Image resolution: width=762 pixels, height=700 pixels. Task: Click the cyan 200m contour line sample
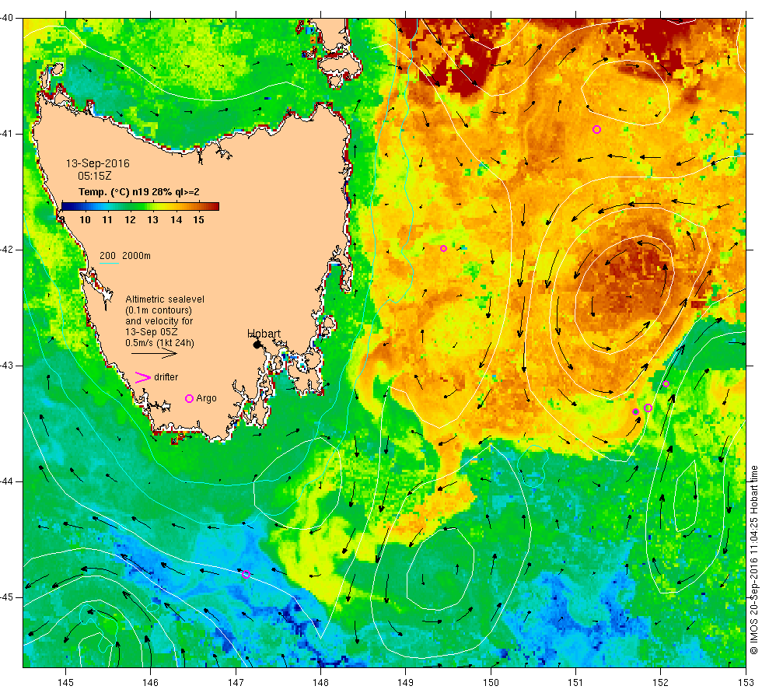(109, 264)
